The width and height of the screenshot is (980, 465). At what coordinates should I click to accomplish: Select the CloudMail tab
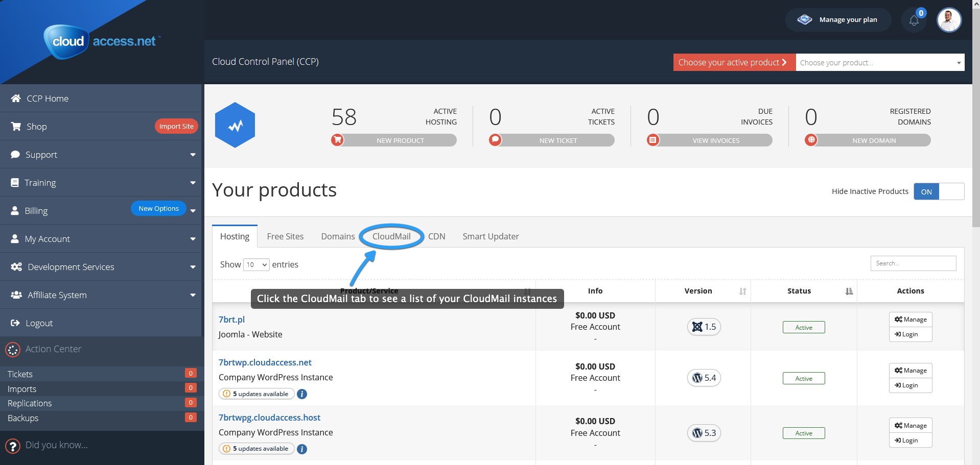click(391, 236)
